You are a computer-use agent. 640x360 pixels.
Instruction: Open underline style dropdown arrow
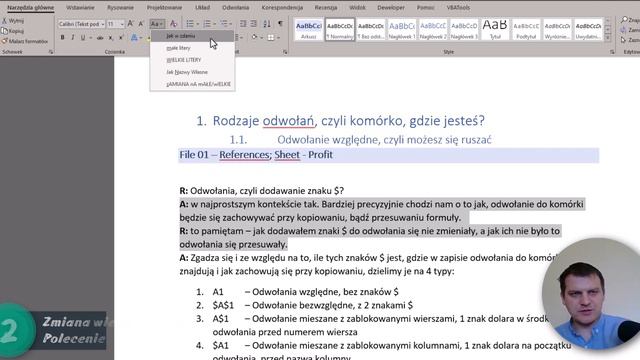point(91,38)
